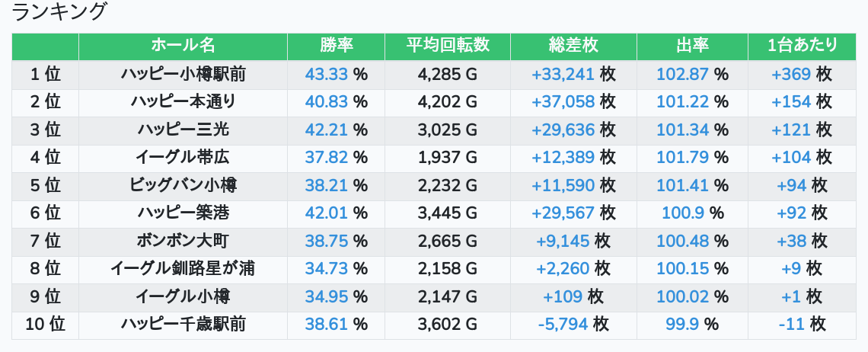Click the +37,058 total difference value

point(563,102)
